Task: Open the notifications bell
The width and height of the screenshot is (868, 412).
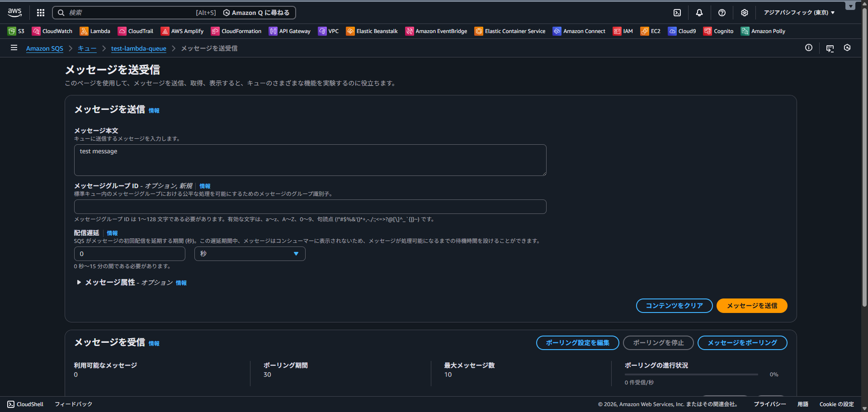Action: (x=699, y=13)
